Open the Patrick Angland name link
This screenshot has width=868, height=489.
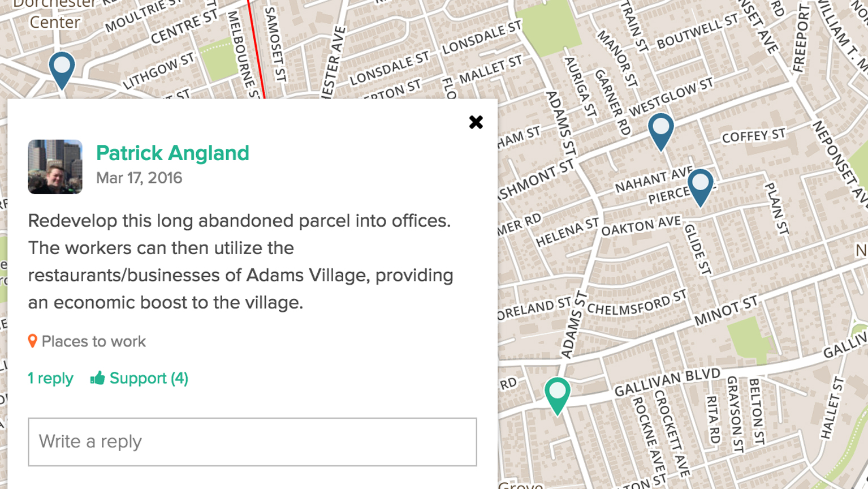tap(172, 153)
